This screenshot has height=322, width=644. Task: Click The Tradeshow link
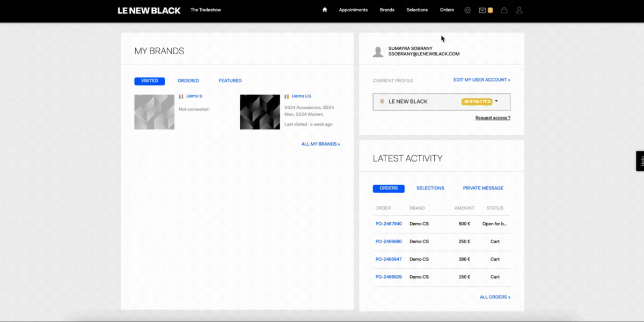click(x=206, y=10)
